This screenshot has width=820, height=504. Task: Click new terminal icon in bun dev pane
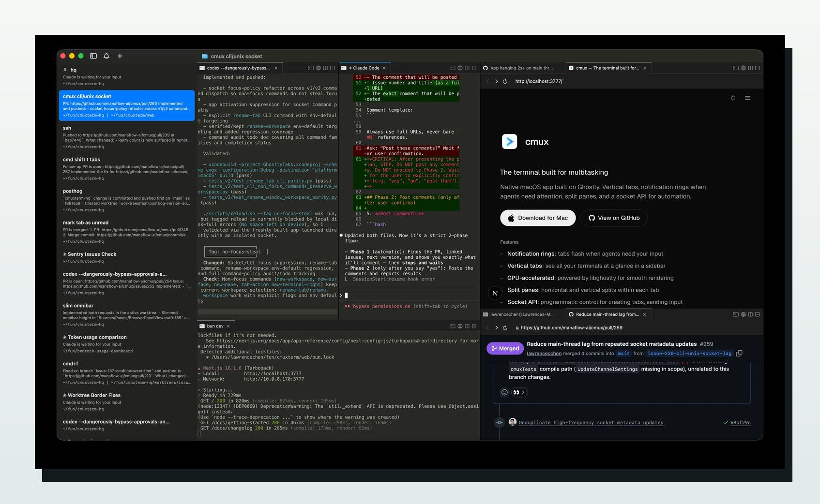tap(452, 326)
